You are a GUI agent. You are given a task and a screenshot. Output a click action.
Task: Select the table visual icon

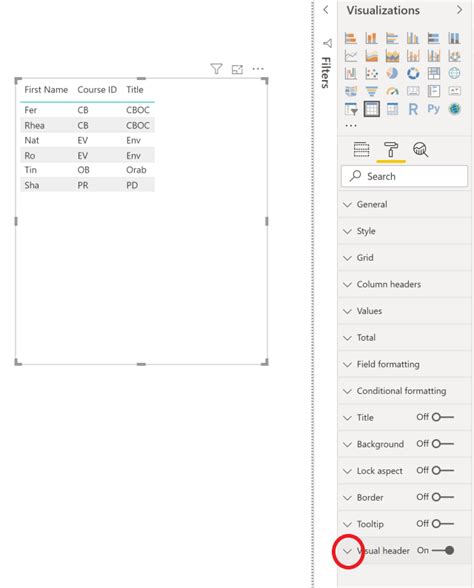coord(371,109)
